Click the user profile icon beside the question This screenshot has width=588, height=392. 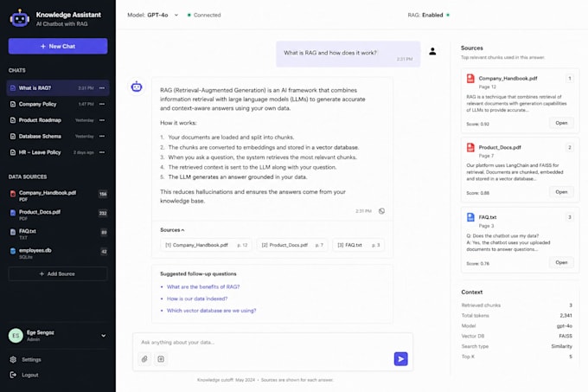pos(432,51)
